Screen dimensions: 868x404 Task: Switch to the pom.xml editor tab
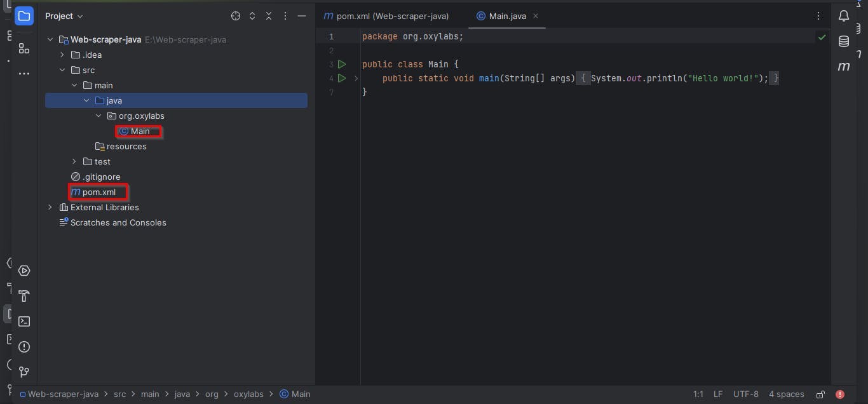(386, 16)
